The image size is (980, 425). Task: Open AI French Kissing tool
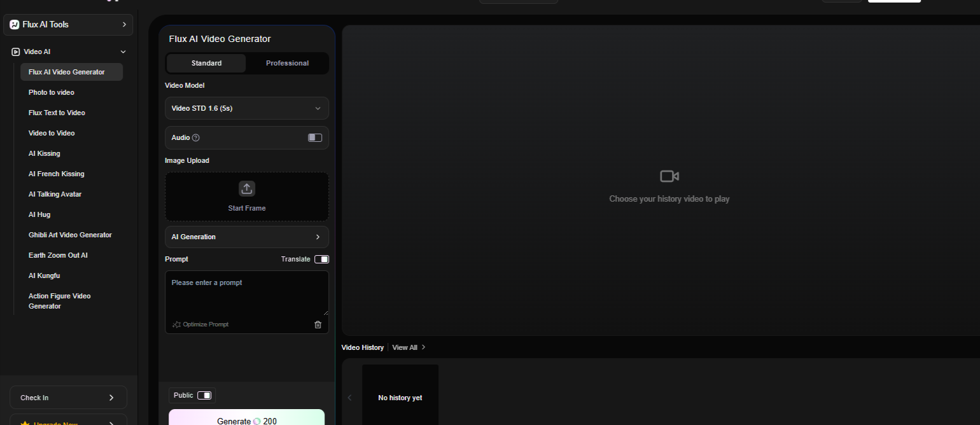click(x=57, y=174)
